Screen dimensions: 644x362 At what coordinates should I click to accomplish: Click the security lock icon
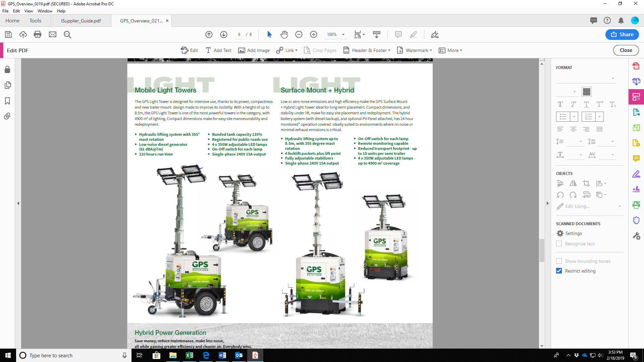click(x=7, y=69)
